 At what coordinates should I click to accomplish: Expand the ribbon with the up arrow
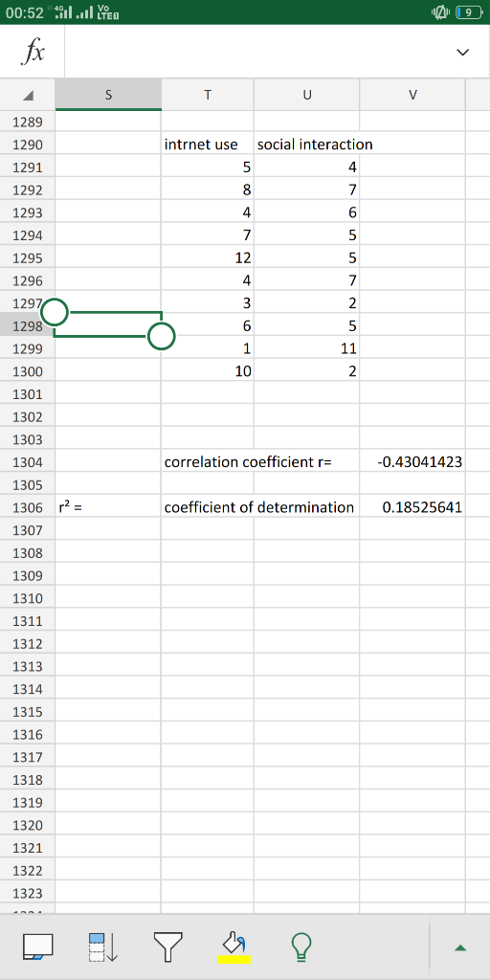(x=460, y=948)
